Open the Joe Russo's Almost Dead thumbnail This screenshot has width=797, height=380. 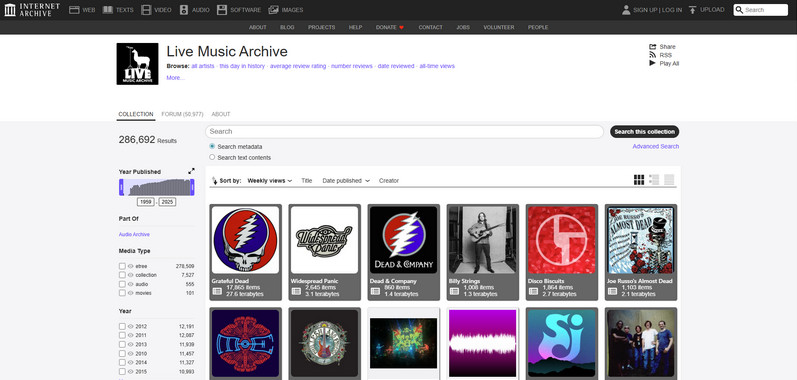pyautogui.click(x=640, y=240)
